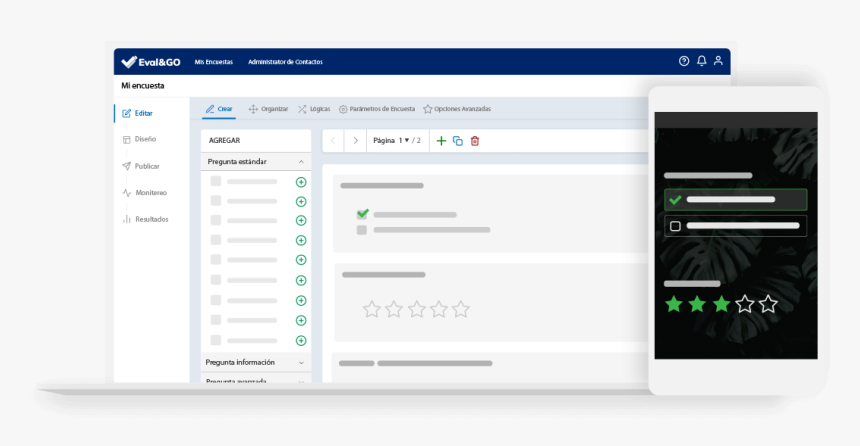
Task: Click the third empty star in editor rating
Action: (x=417, y=309)
